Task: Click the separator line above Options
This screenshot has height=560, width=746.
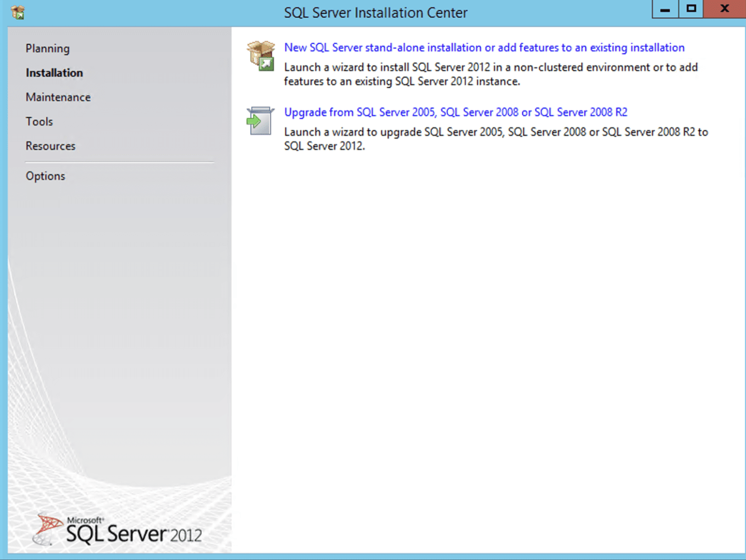Action: pyautogui.click(x=119, y=162)
